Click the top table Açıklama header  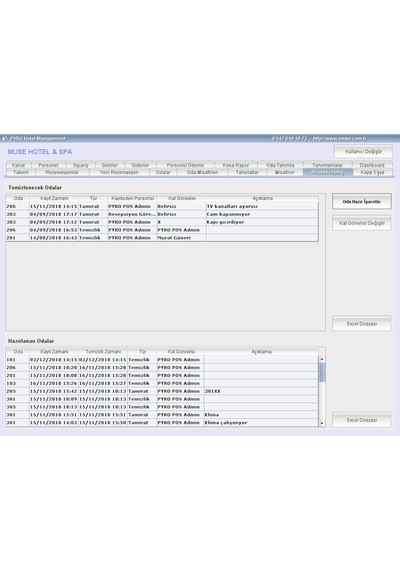point(262,198)
